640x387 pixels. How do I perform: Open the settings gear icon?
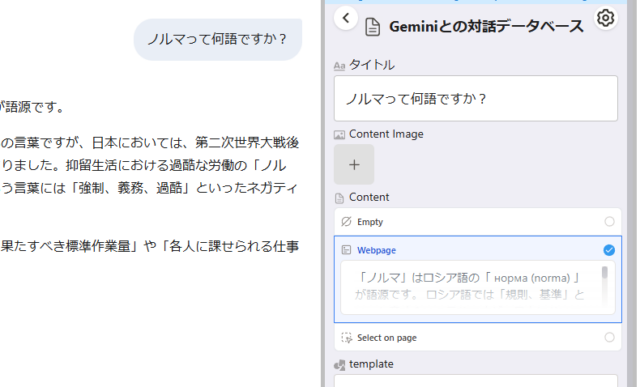tap(605, 18)
